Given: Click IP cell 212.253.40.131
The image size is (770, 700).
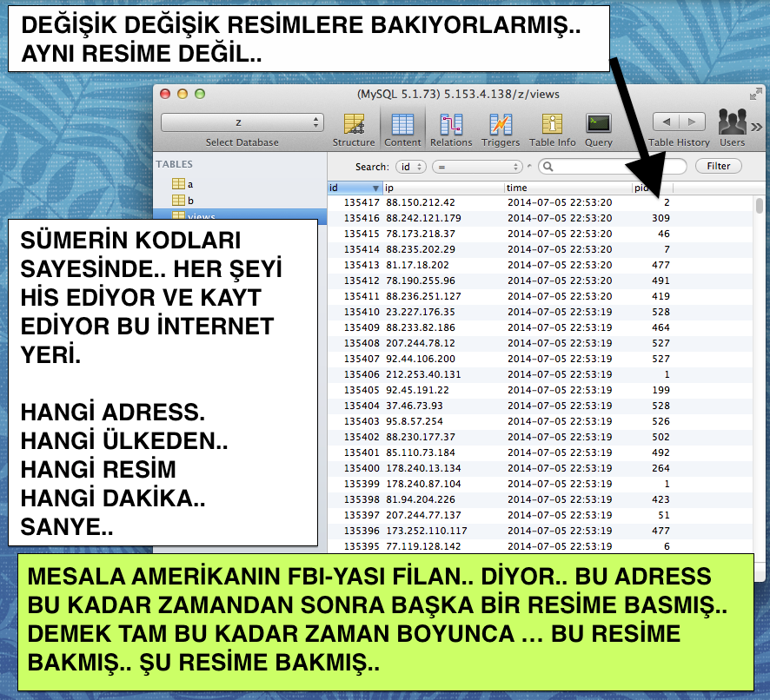Looking at the screenshot, I should tap(423, 374).
